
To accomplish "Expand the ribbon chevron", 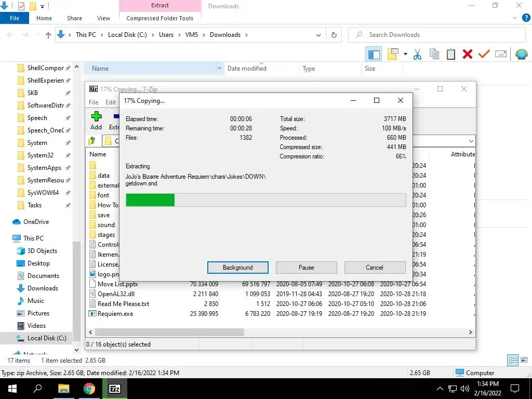I will click(515, 18).
